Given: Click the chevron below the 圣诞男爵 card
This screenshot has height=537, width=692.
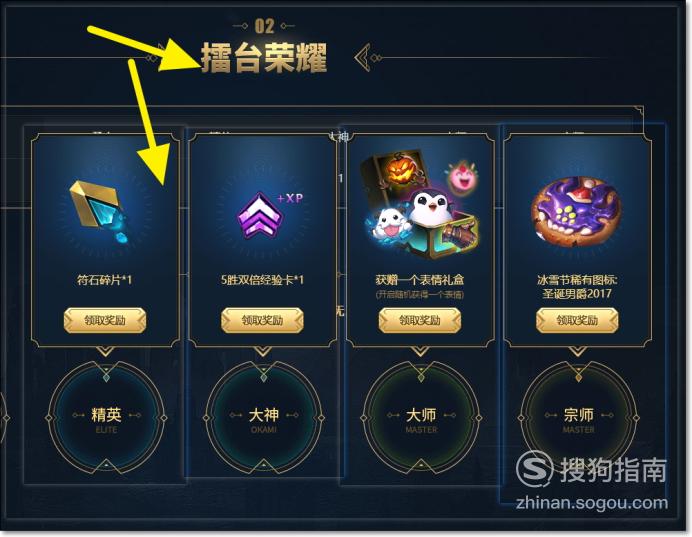Looking at the screenshot, I should pyautogui.click(x=578, y=351).
